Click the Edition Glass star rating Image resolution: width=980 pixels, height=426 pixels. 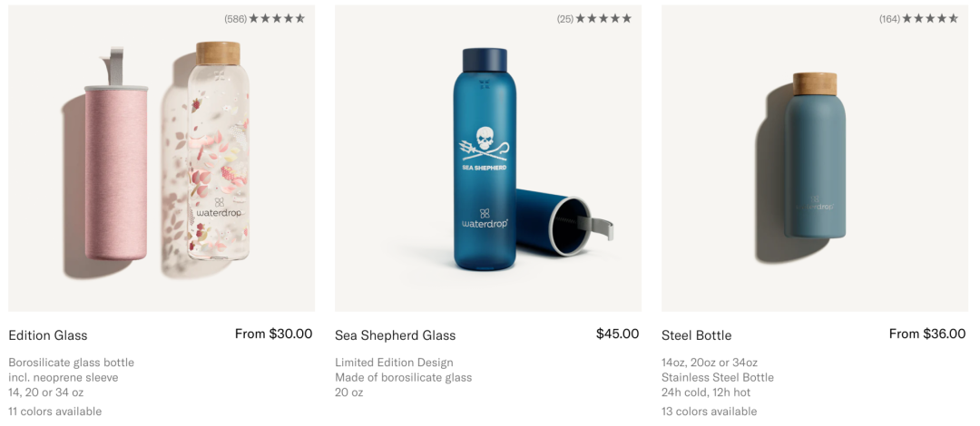277,19
